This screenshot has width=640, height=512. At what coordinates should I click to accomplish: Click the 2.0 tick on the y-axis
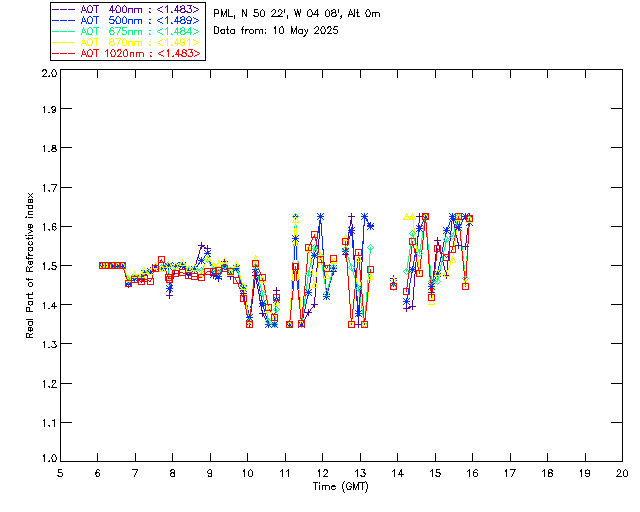(x=48, y=74)
